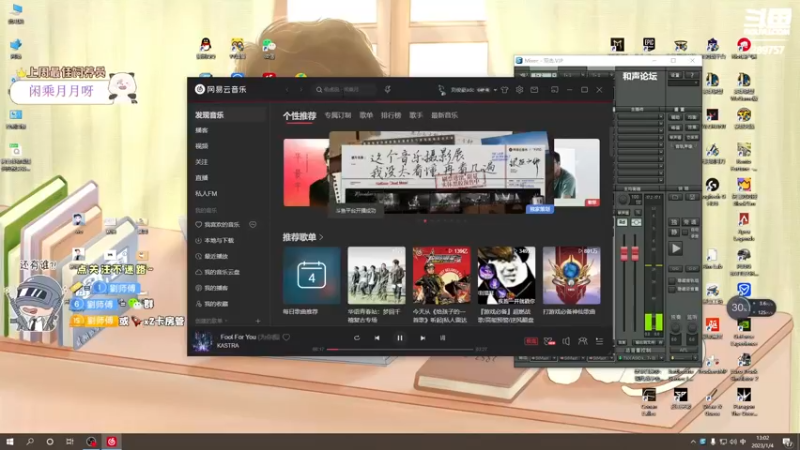800x450 pixels.
Task: Open listen together icon in player
Action: tap(583, 341)
